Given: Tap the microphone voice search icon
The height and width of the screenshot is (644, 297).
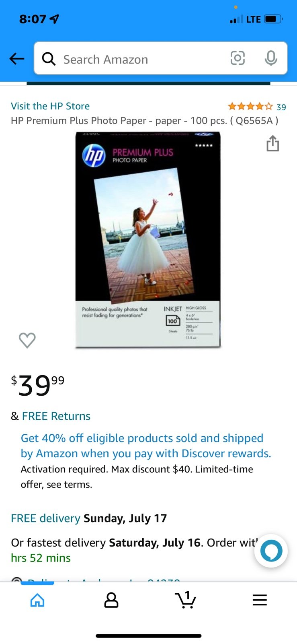Looking at the screenshot, I should 271,58.
